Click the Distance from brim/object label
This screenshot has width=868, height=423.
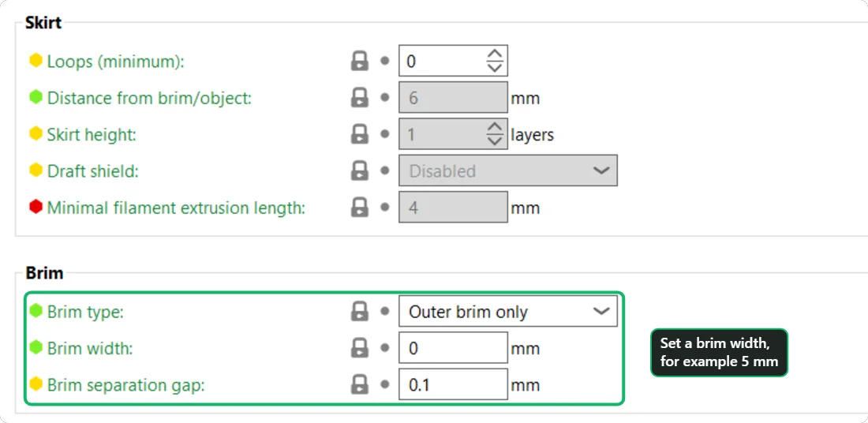pyautogui.click(x=149, y=98)
